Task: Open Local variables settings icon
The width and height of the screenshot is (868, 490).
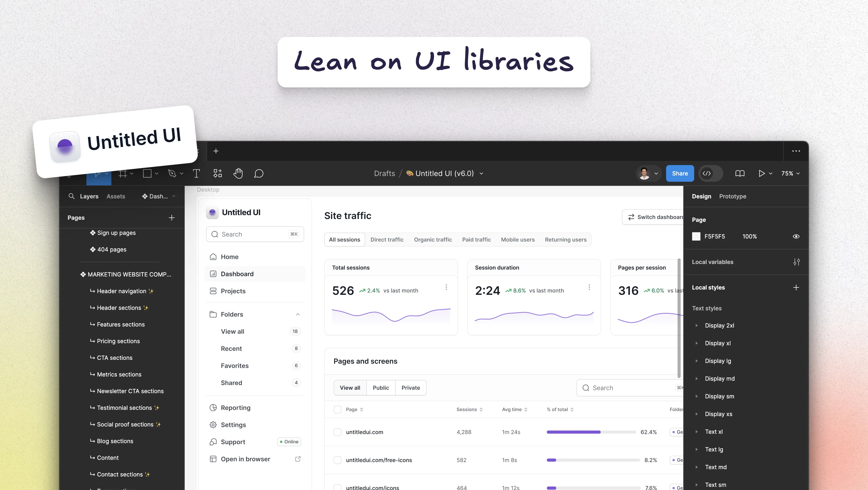Action: pos(796,262)
